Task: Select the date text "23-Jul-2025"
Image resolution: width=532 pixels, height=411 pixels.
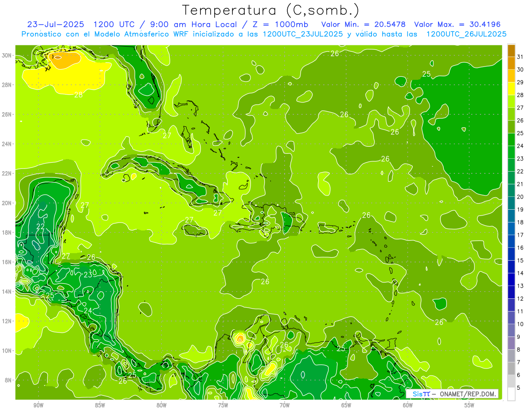Action: (56, 24)
